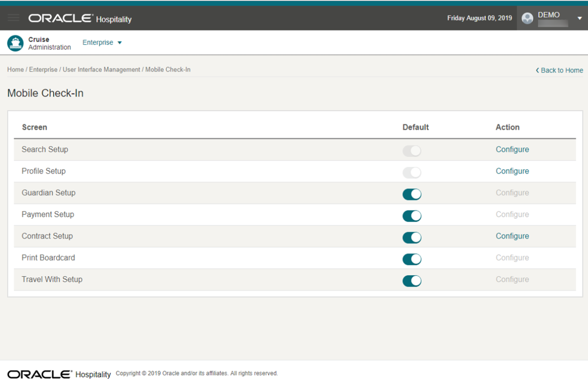The width and height of the screenshot is (588, 383).
Task: Go back via Back to Home link
Action: [x=559, y=70]
